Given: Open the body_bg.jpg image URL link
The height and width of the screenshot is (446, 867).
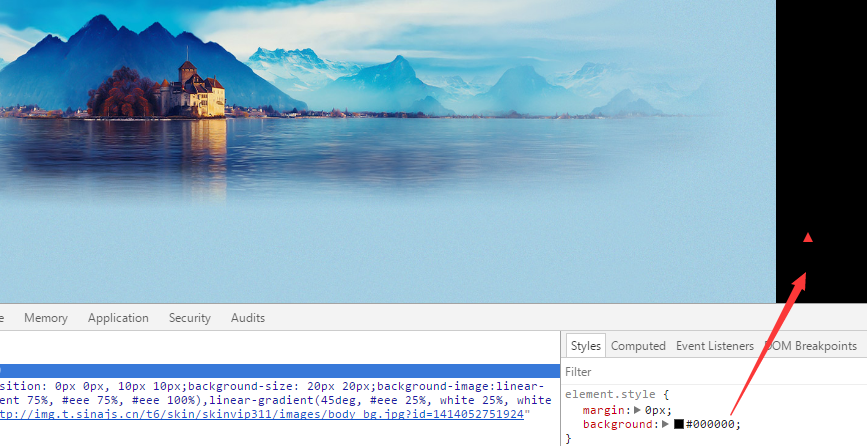Looking at the screenshot, I should (x=262, y=414).
